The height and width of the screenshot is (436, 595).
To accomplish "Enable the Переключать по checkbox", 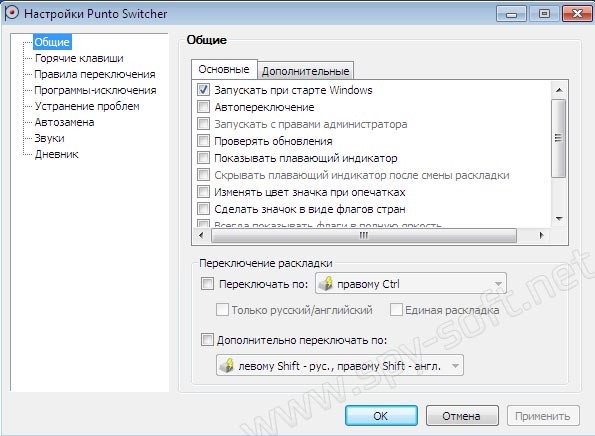I will [x=207, y=283].
